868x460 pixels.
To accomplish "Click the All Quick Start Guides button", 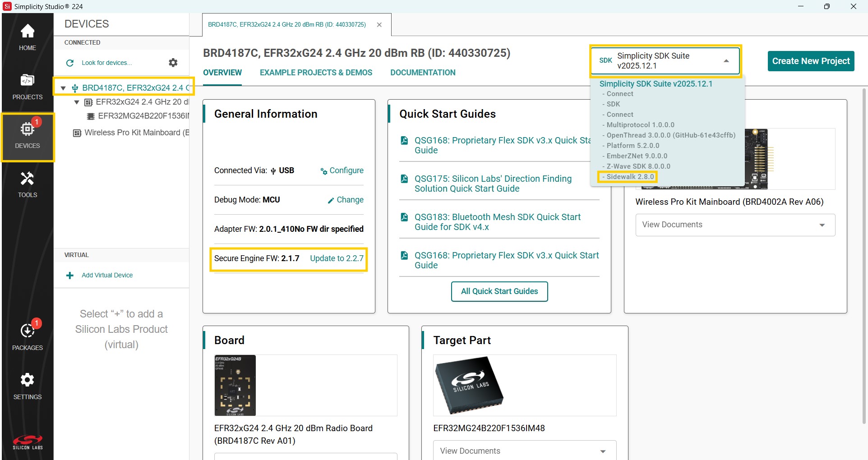I will coord(499,291).
